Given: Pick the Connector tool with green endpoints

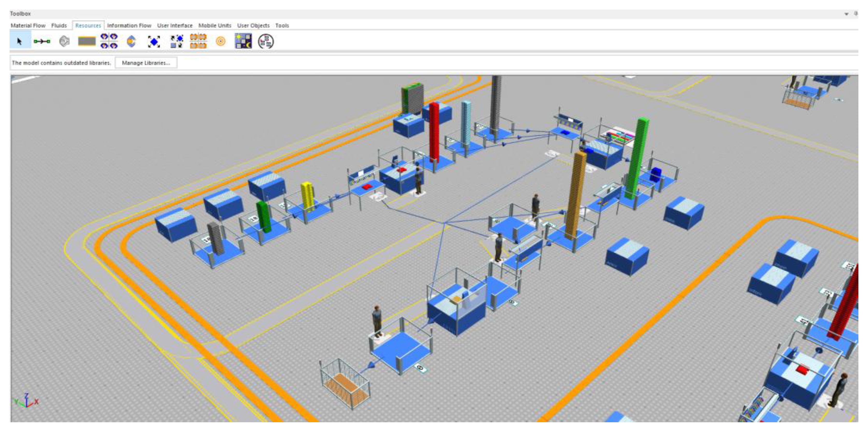Looking at the screenshot, I should 42,41.
